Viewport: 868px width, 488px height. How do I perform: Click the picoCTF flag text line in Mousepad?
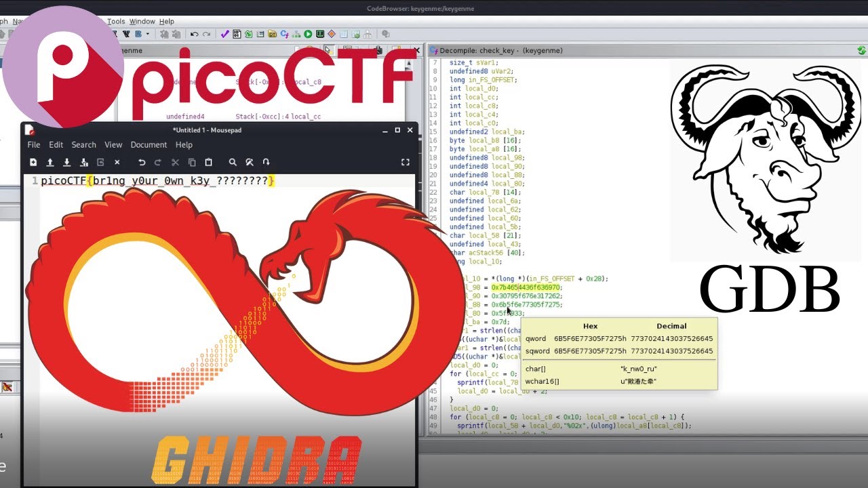(157, 181)
